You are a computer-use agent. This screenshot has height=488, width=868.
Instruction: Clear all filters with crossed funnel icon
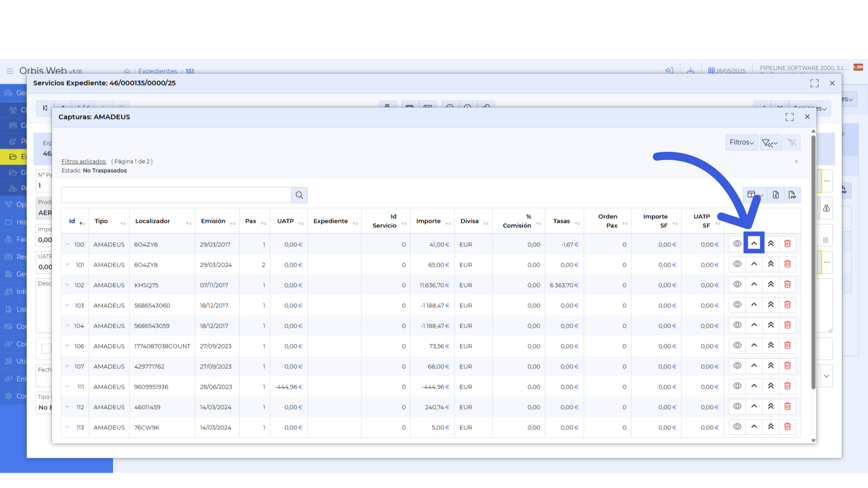[792, 142]
